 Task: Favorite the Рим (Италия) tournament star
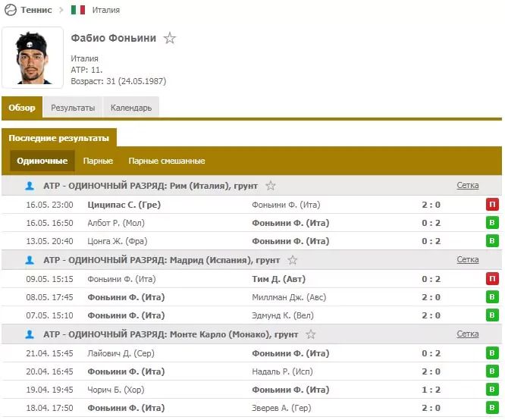[271, 186]
